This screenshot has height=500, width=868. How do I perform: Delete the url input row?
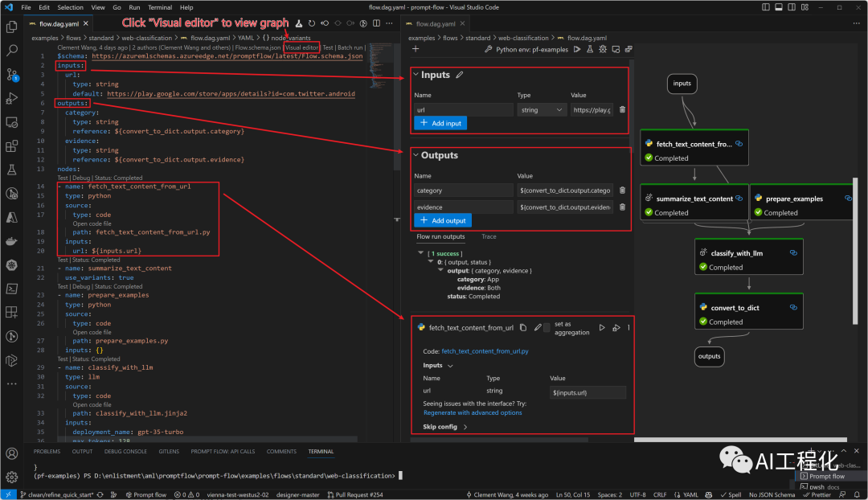(622, 109)
